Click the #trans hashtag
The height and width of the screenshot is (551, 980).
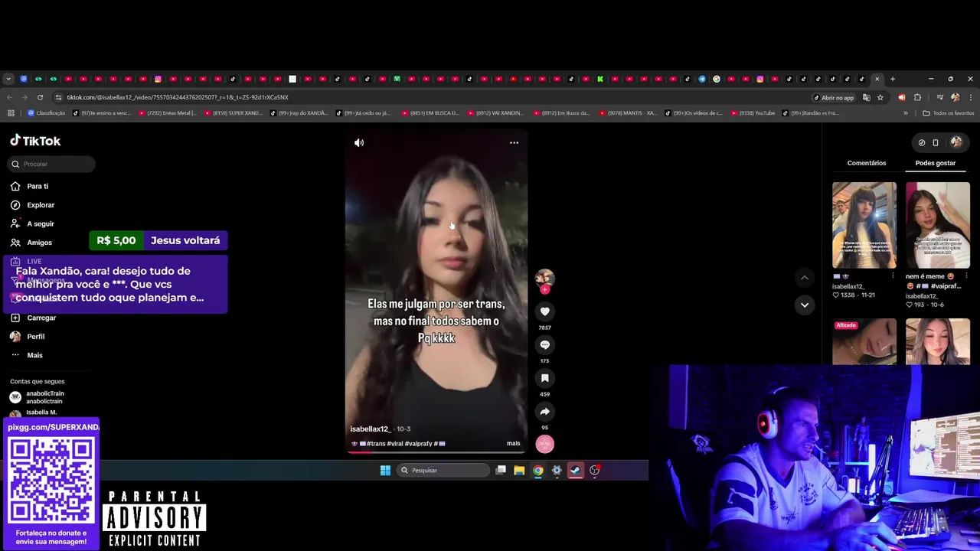coord(376,444)
